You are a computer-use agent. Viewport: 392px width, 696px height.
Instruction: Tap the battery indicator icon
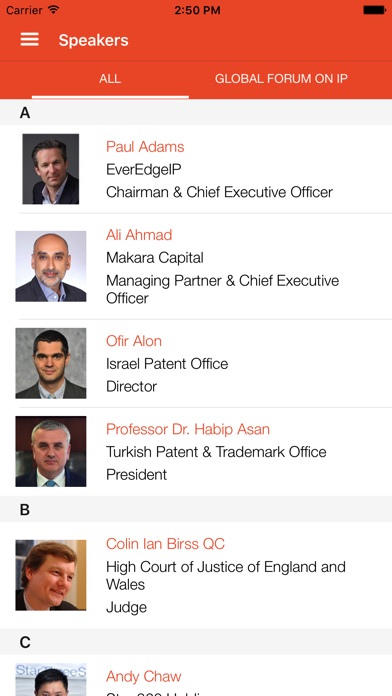click(x=374, y=10)
